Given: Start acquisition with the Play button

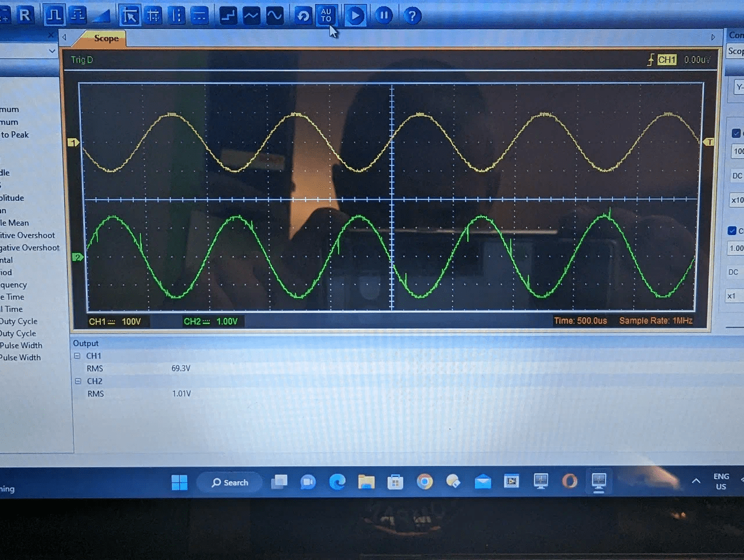Looking at the screenshot, I should pyautogui.click(x=355, y=15).
